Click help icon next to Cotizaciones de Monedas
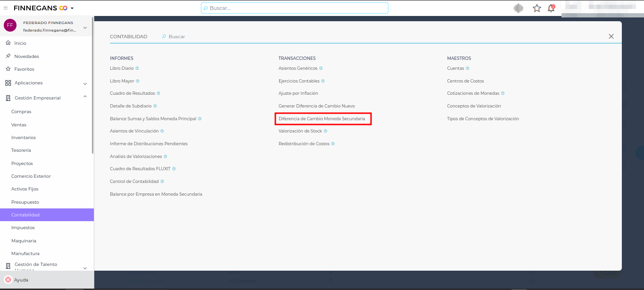644x290 pixels. click(x=503, y=93)
